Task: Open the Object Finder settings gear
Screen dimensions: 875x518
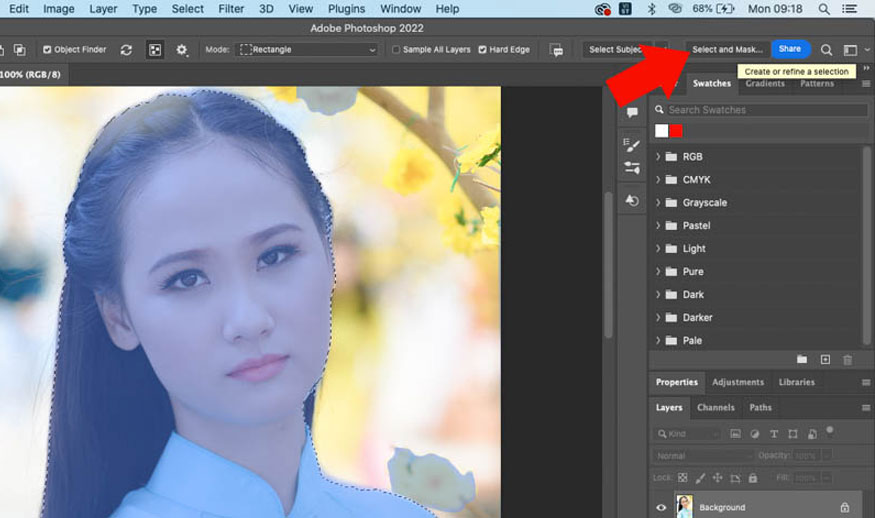Action: click(181, 50)
